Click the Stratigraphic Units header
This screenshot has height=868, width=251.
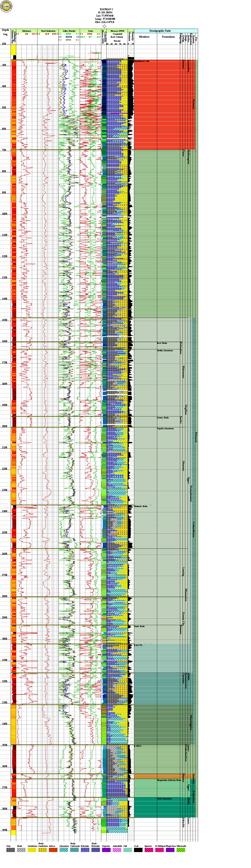click(x=160, y=31)
